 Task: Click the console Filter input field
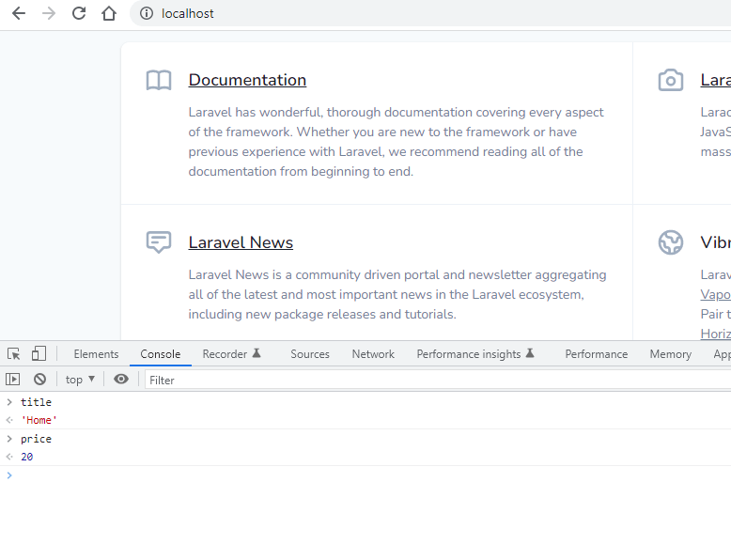click(438, 380)
